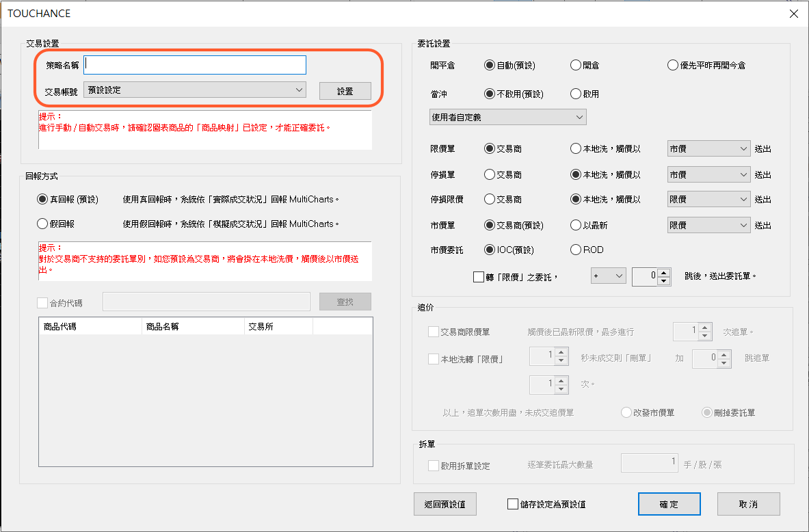809x532 pixels.
Task: Increase the 秒未成交則「刪單」 seconds with up arrow
Action: tap(562, 353)
